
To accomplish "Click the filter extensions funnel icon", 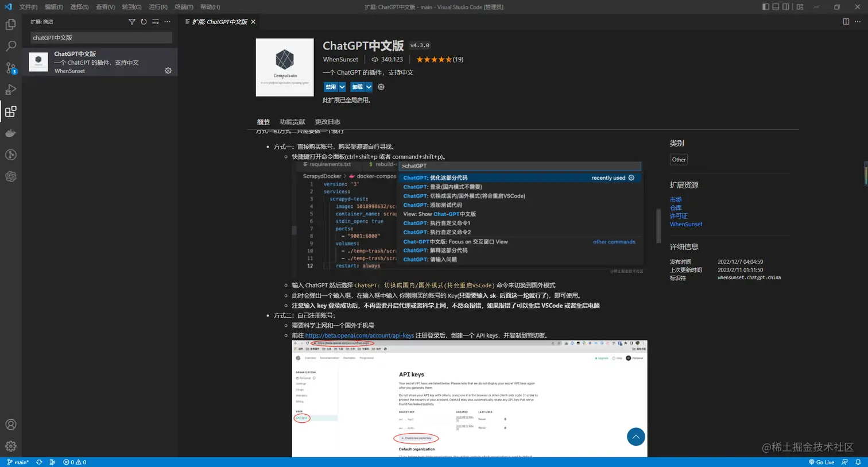I will pos(132,22).
